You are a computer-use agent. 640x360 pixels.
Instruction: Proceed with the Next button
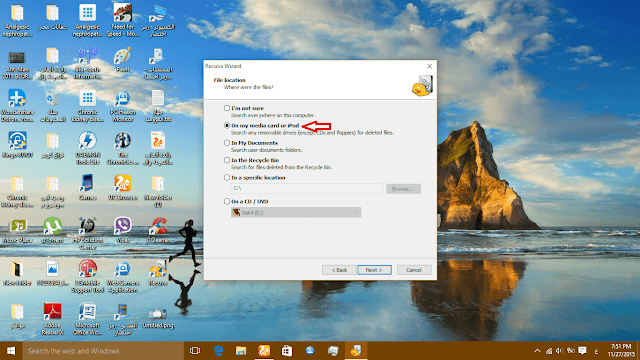374,270
